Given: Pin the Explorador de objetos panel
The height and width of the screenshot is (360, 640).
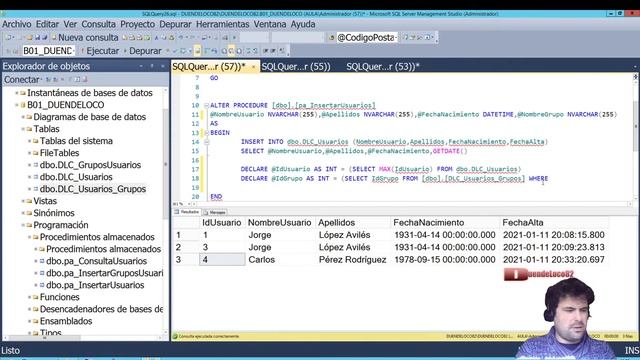Looking at the screenshot, I should coord(152,66).
